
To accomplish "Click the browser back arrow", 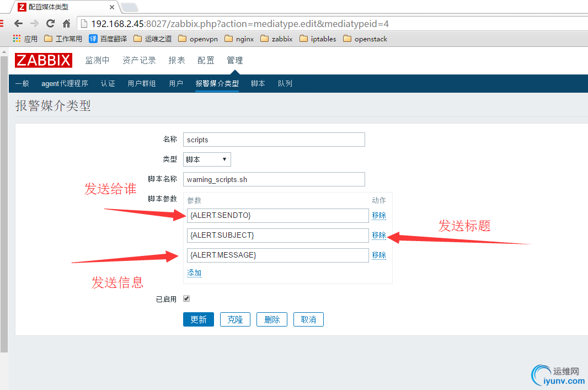I will pos(18,24).
